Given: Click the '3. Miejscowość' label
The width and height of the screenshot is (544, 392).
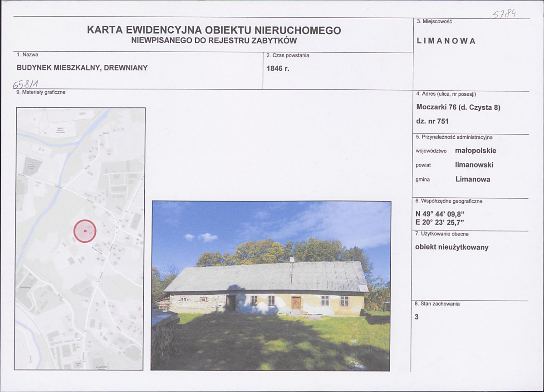Looking at the screenshot, I should [434, 21].
